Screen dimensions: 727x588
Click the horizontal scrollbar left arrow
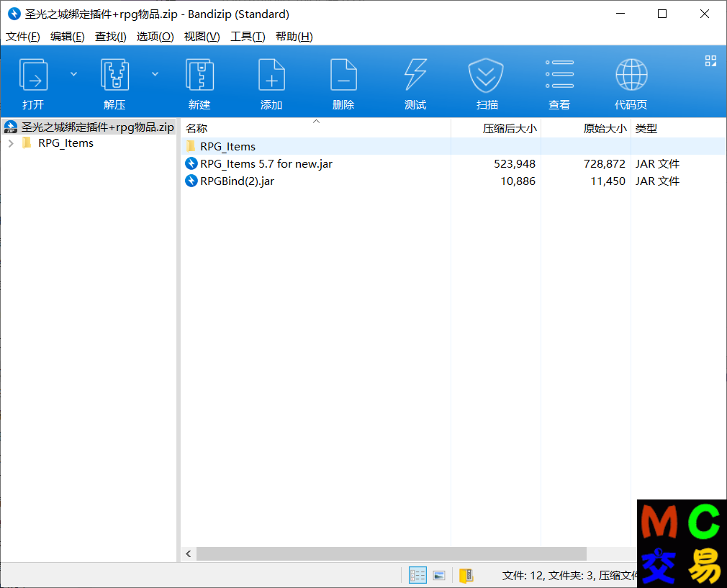pyautogui.click(x=189, y=553)
